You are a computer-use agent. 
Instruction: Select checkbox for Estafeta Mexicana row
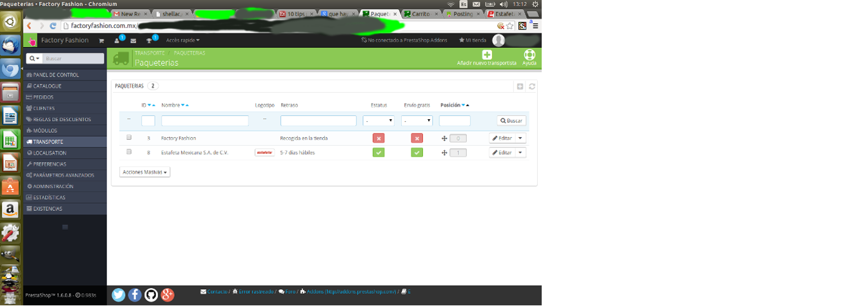point(129,152)
